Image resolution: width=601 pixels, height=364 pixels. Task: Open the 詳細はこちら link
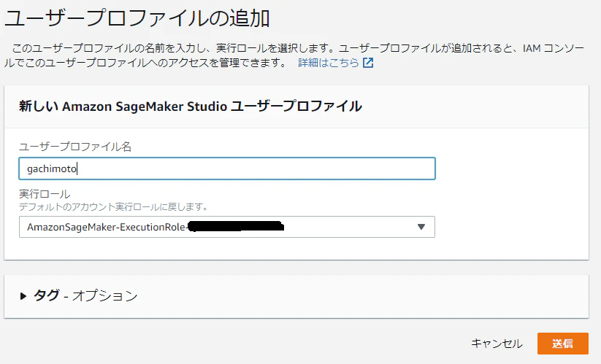(x=329, y=63)
